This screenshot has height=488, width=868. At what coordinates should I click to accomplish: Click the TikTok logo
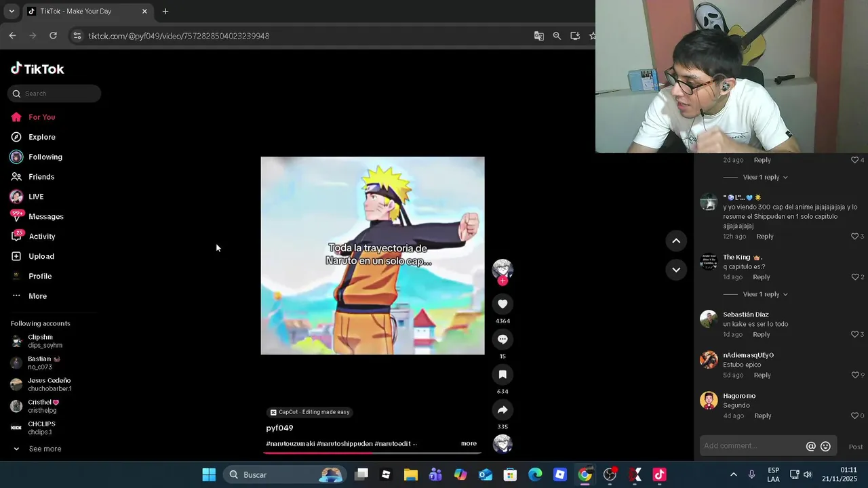37,68
